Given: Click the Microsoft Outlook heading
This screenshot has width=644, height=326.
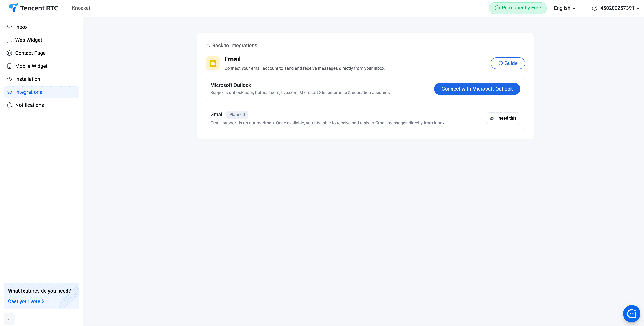Looking at the screenshot, I should click(x=230, y=85).
